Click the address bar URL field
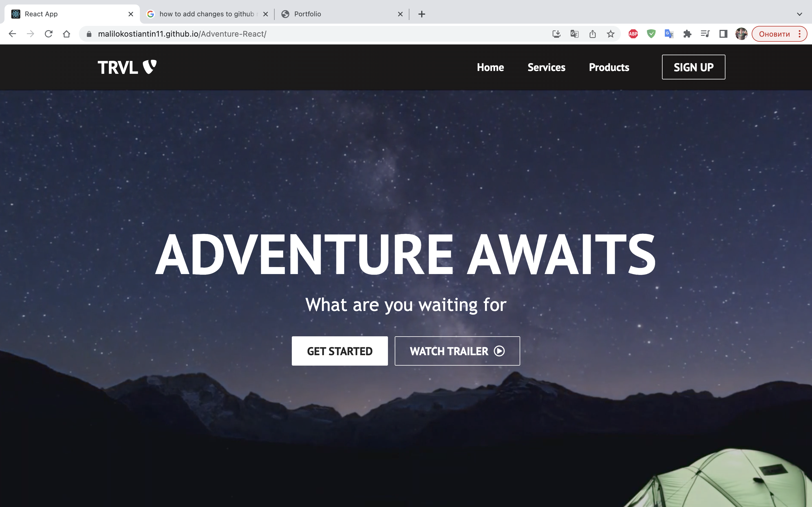This screenshot has height=507, width=812. (x=315, y=34)
